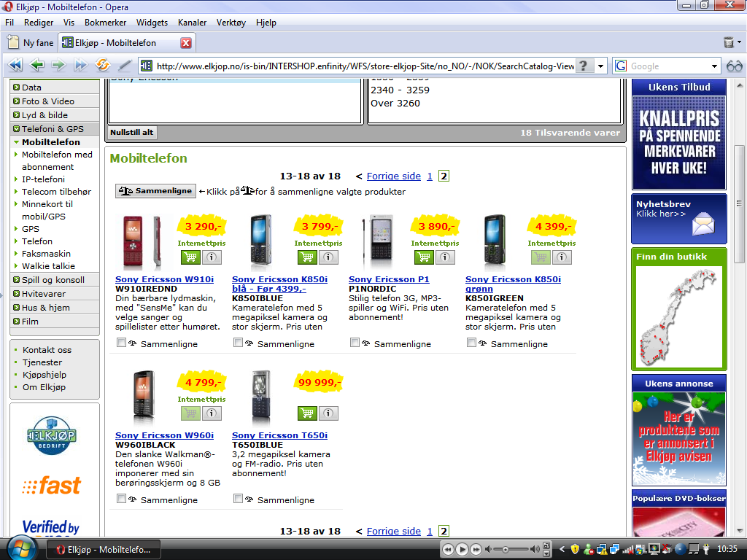Click the Nullstill alt button

[x=132, y=133]
